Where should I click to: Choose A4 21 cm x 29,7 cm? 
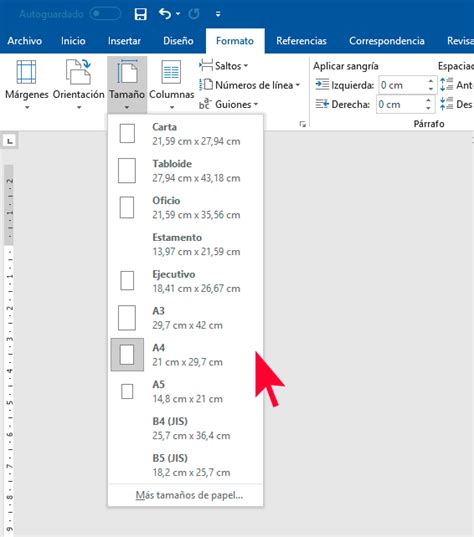tap(185, 355)
